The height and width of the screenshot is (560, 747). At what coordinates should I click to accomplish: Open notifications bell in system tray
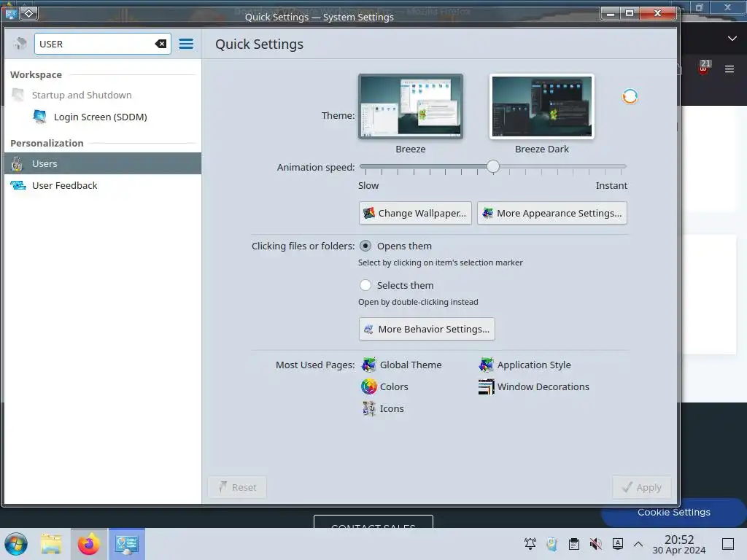[x=530, y=544]
